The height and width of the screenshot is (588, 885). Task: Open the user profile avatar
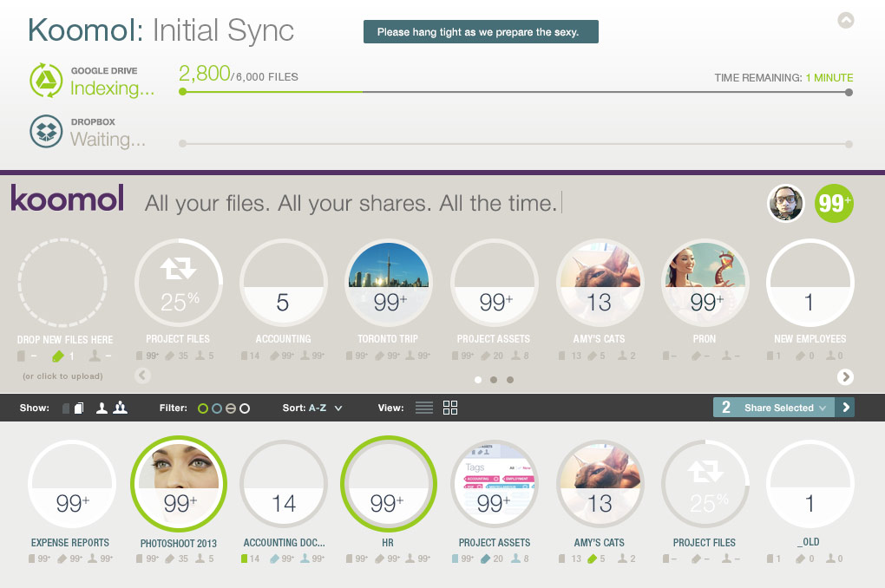786,203
